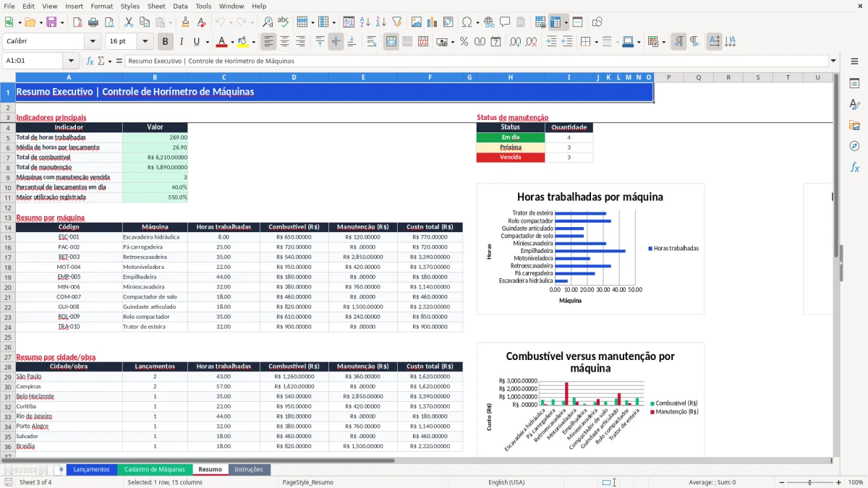The width and height of the screenshot is (868, 488).
Task: Expand the Name Box dropdown
Action: point(71,61)
